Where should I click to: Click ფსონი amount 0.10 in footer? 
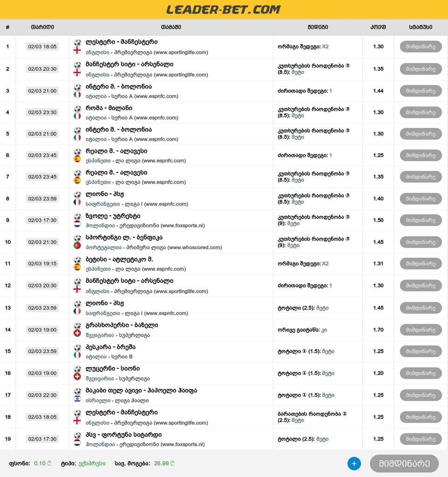tap(42, 463)
